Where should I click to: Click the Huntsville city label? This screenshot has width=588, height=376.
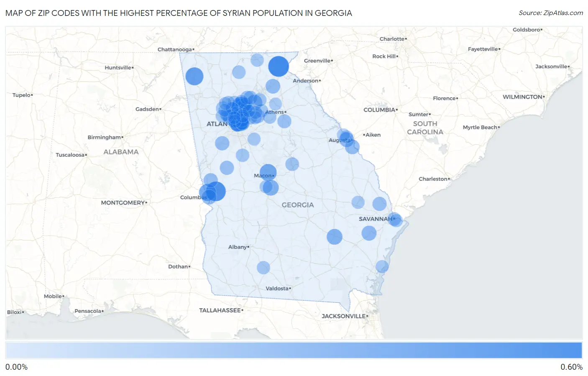click(x=118, y=67)
